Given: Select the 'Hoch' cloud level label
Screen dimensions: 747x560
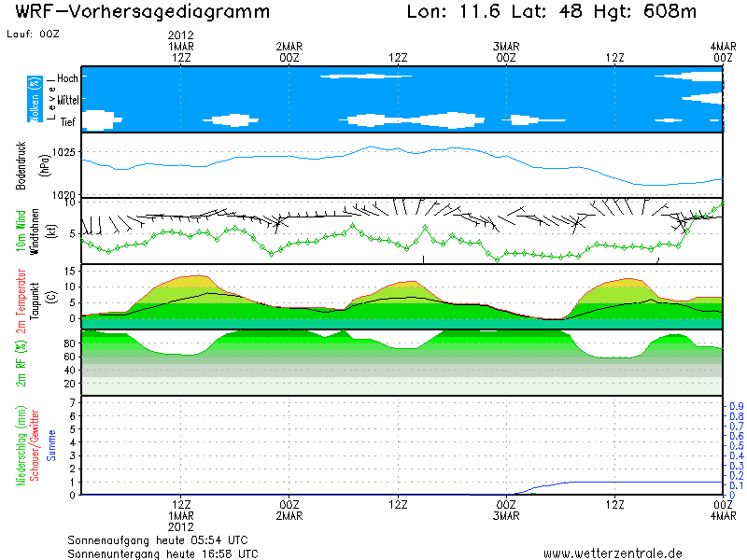Looking at the screenshot, I should click(67, 78).
